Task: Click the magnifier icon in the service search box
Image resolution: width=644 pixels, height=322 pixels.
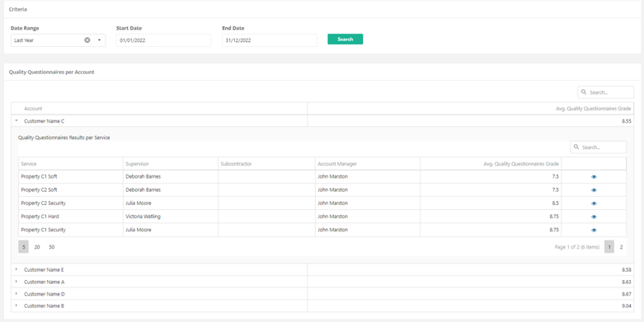Action: click(576, 147)
